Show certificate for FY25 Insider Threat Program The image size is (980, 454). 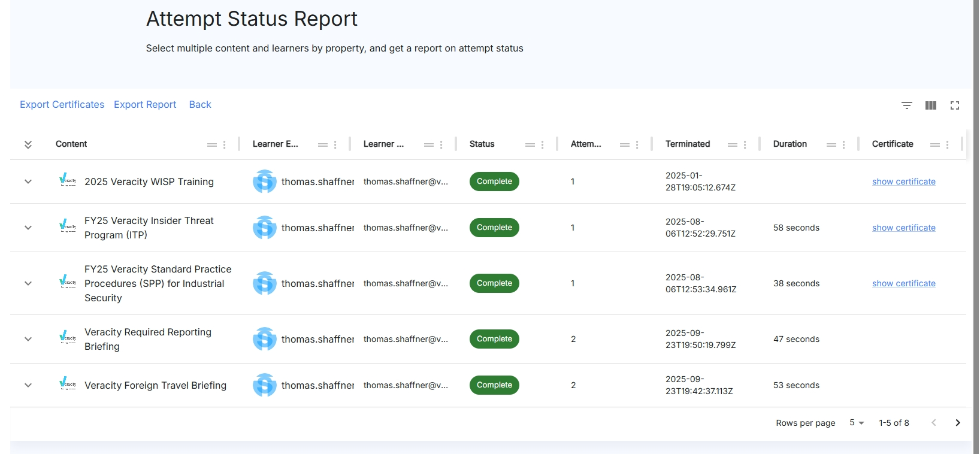click(904, 228)
